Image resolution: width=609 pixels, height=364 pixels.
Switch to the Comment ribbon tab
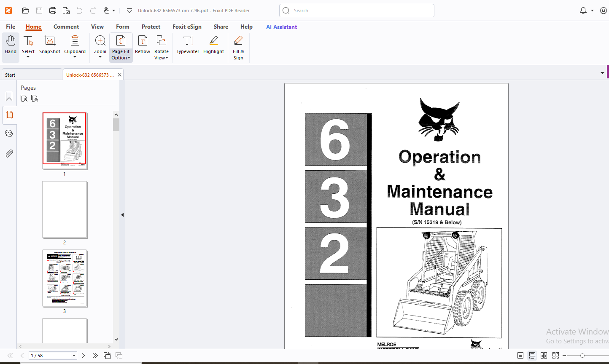point(66,27)
